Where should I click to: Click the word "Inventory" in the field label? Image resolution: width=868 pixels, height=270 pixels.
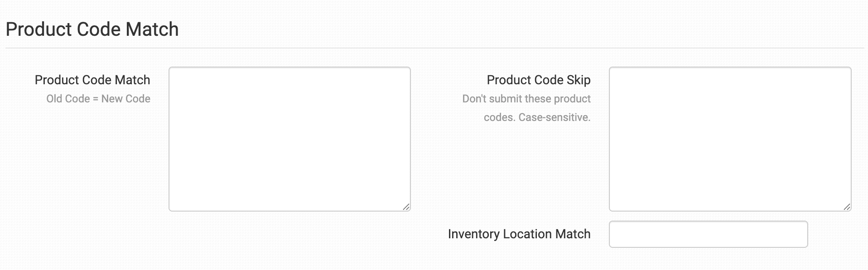point(473,234)
